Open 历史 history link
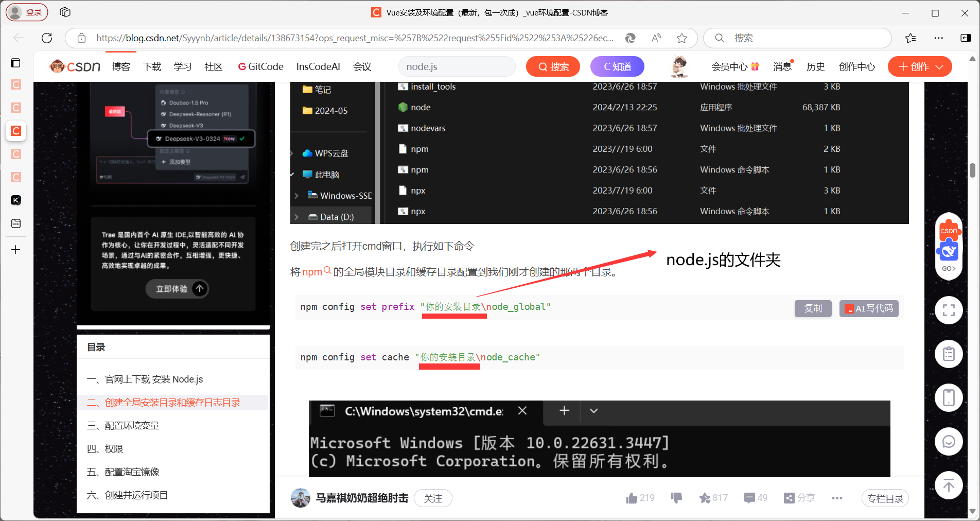 pyautogui.click(x=816, y=66)
